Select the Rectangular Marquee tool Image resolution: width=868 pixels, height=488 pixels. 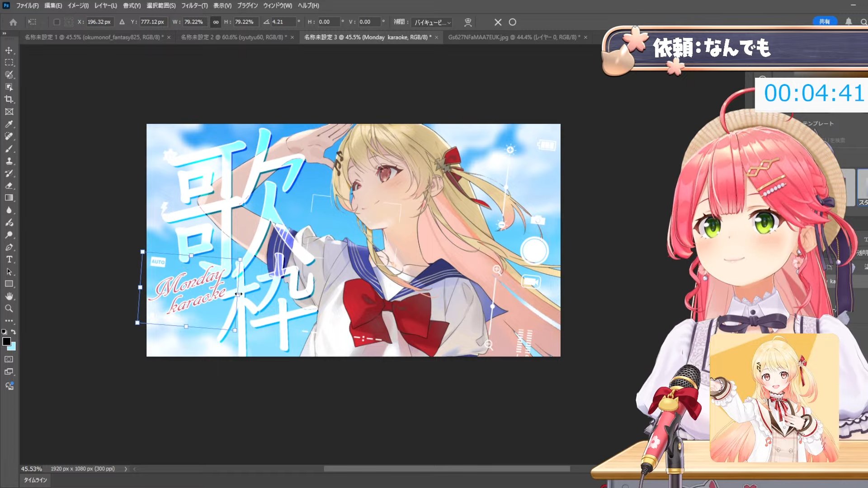9,62
